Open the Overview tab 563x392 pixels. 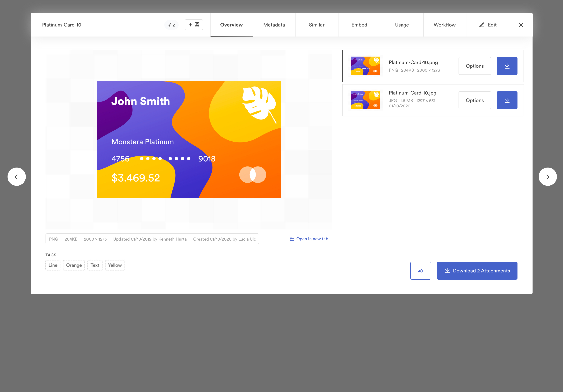pos(232,25)
